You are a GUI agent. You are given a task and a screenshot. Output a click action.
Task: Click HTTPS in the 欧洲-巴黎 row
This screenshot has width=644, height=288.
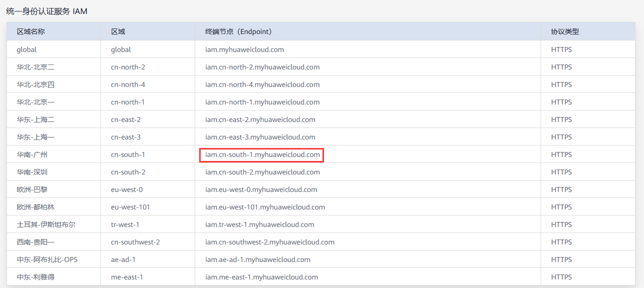(x=562, y=189)
